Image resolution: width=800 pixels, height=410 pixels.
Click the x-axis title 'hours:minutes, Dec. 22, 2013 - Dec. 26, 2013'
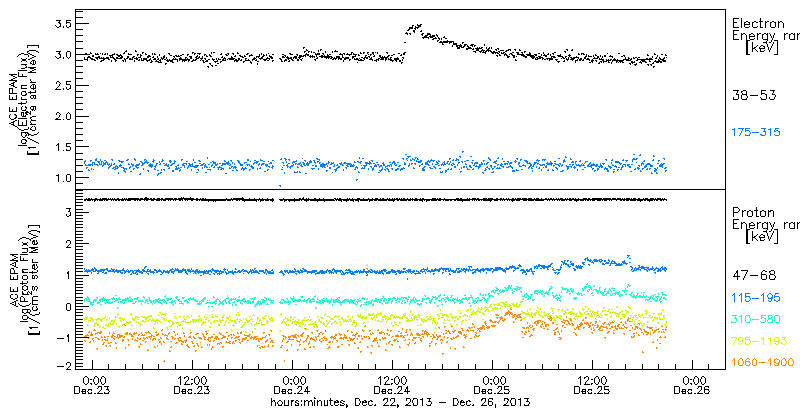400,402
